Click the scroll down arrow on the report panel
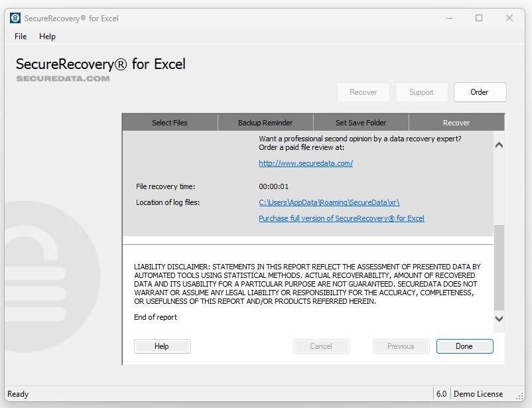Screen dimensions: 532x408 click(x=499, y=319)
